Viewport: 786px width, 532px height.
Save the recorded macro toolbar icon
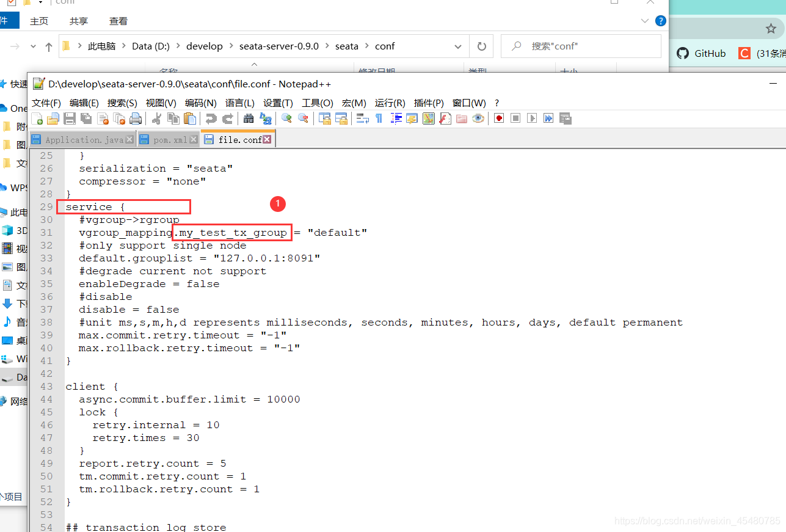pyautogui.click(x=565, y=118)
